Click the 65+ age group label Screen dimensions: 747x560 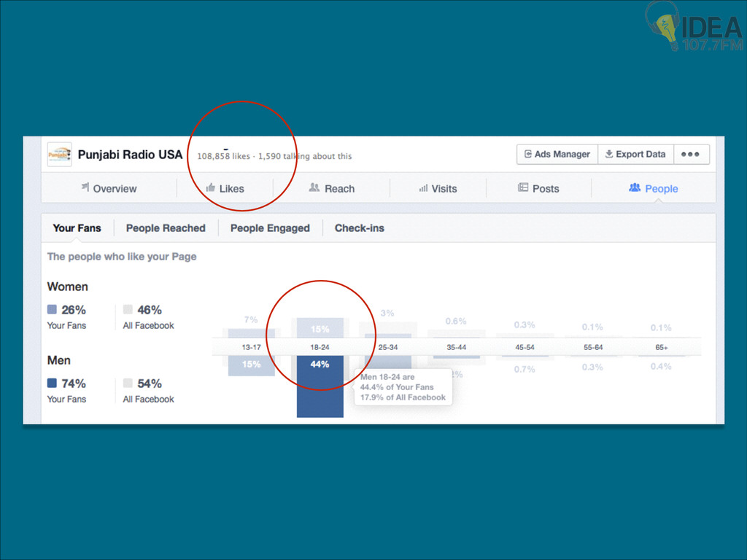click(x=662, y=347)
